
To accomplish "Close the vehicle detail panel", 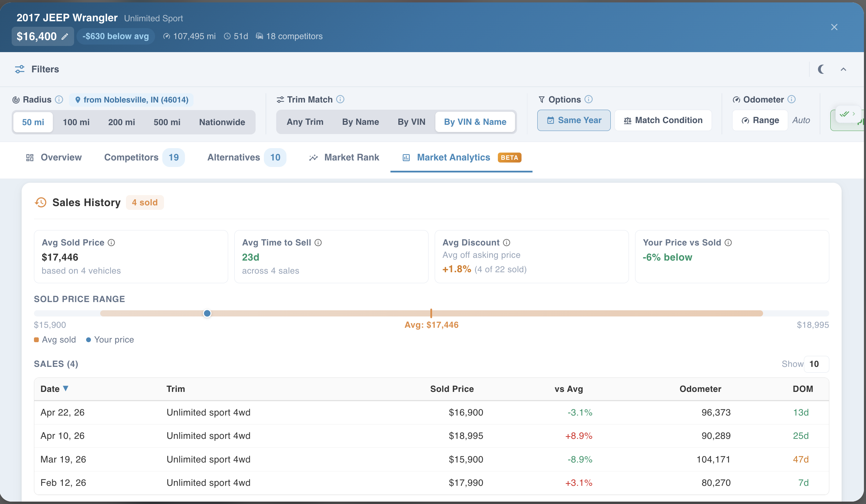I will coord(834,27).
